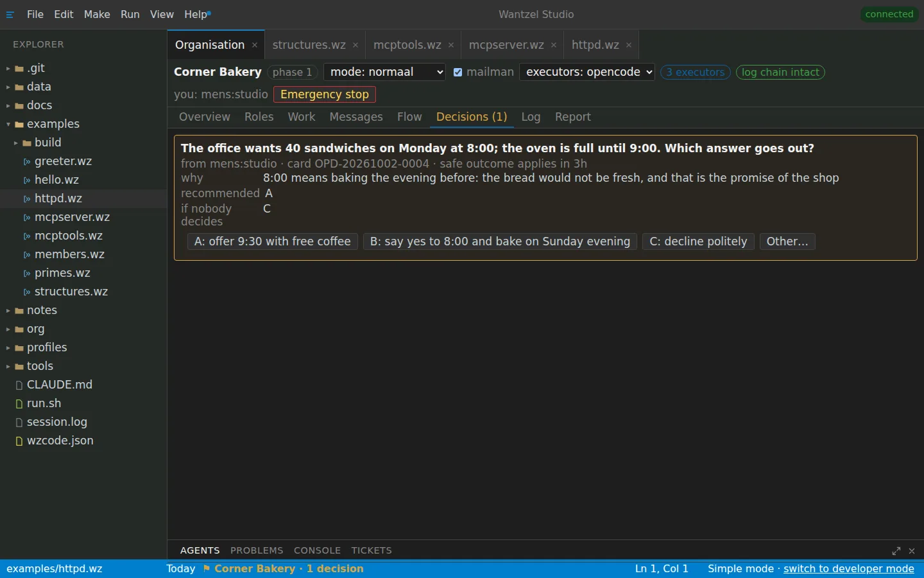The height and width of the screenshot is (578, 924).
Task: Open the sidebar toggle icon beside File
Action: click(10, 15)
